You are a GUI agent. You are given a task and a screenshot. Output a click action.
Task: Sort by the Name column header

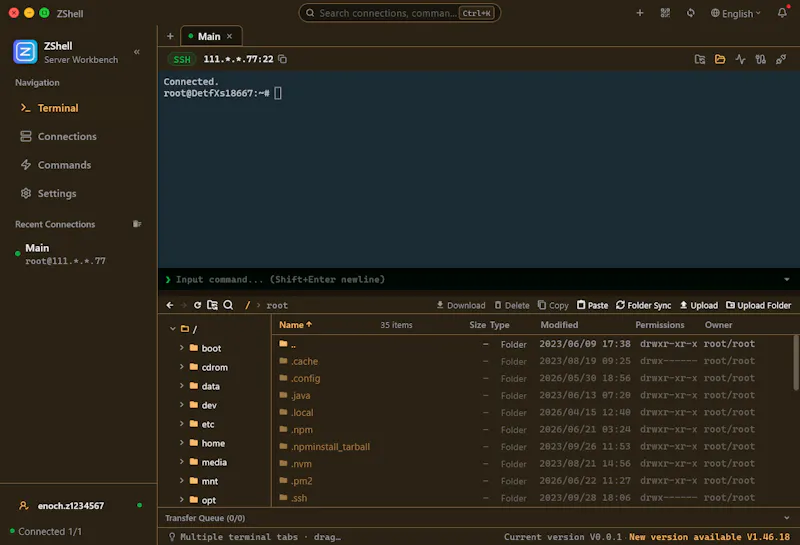coord(295,325)
